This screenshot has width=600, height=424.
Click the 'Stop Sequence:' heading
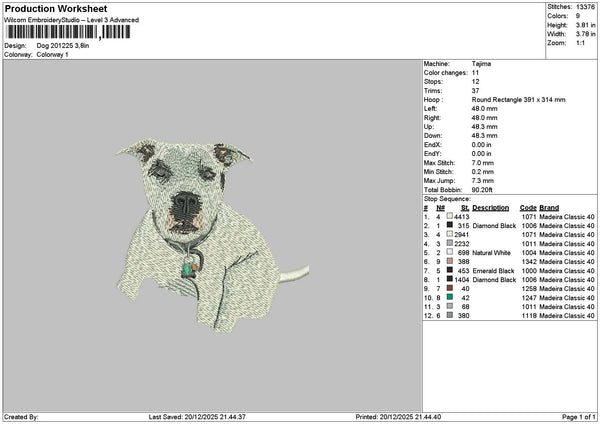pos(447,199)
